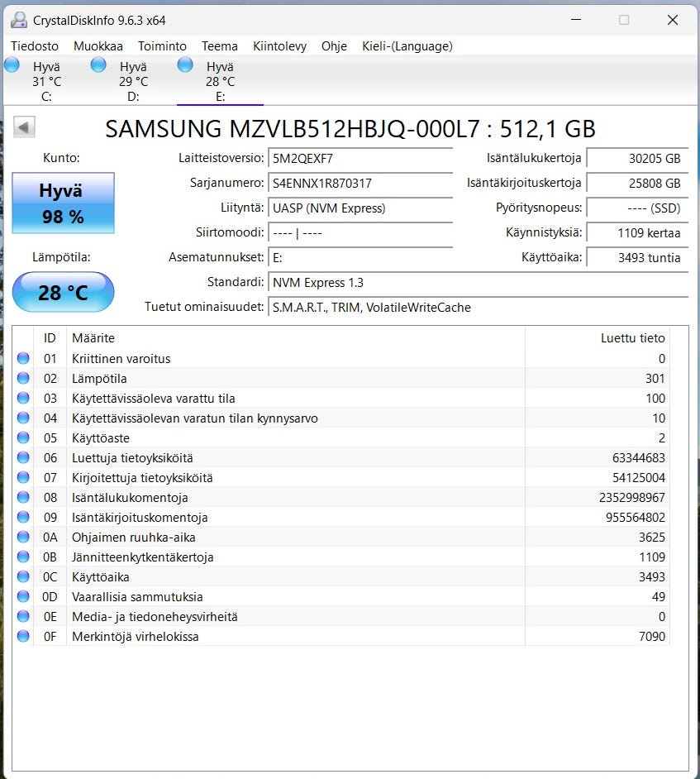Click the previous disk arrow button
The height and width of the screenshot is (779, 700).
[24, 127]
